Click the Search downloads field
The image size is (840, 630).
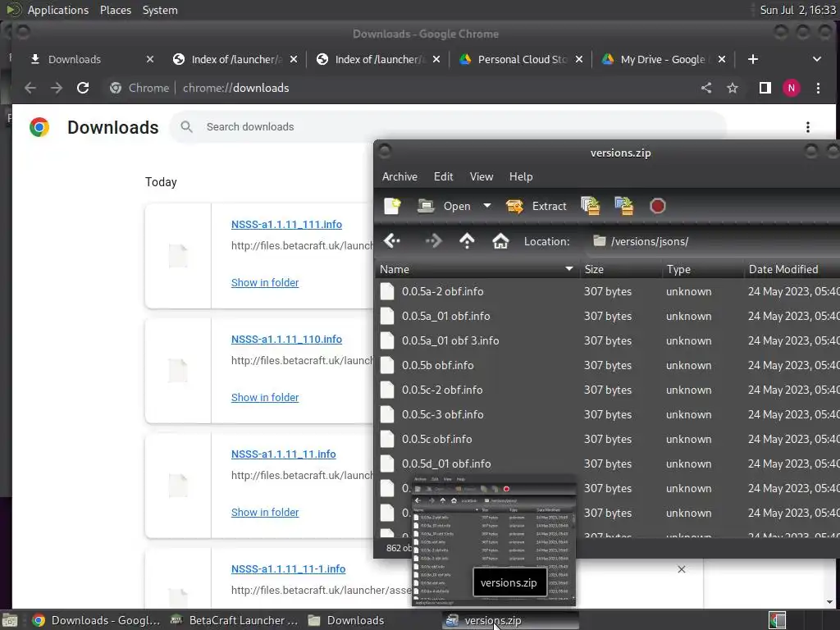pyautogui.click(x=447, y=127)
